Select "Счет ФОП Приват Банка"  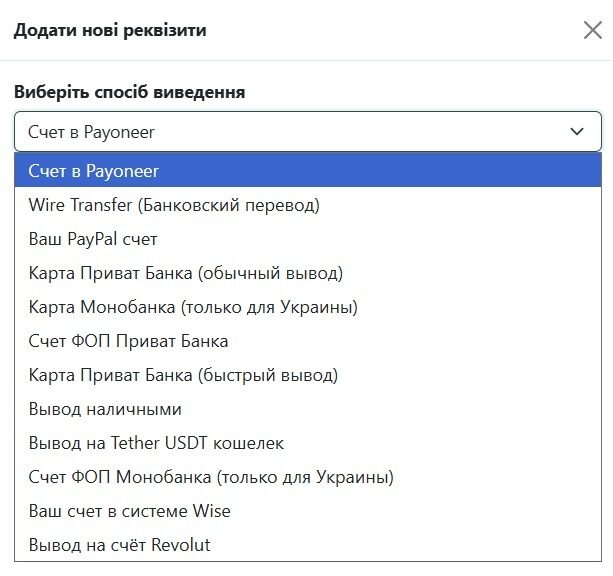click(x=308, y=341)
